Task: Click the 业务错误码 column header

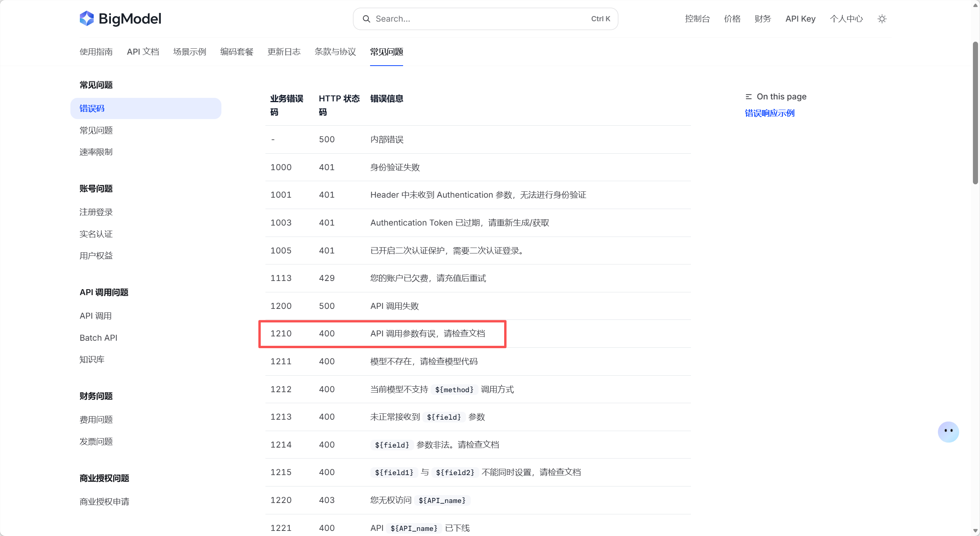Action: (x=287, y=105)
